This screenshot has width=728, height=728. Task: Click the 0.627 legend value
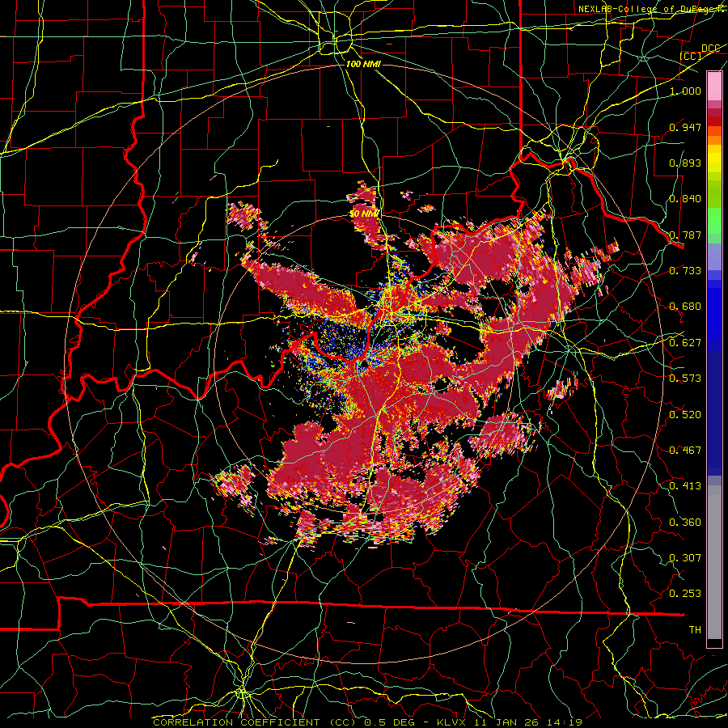tap(685, 343)
